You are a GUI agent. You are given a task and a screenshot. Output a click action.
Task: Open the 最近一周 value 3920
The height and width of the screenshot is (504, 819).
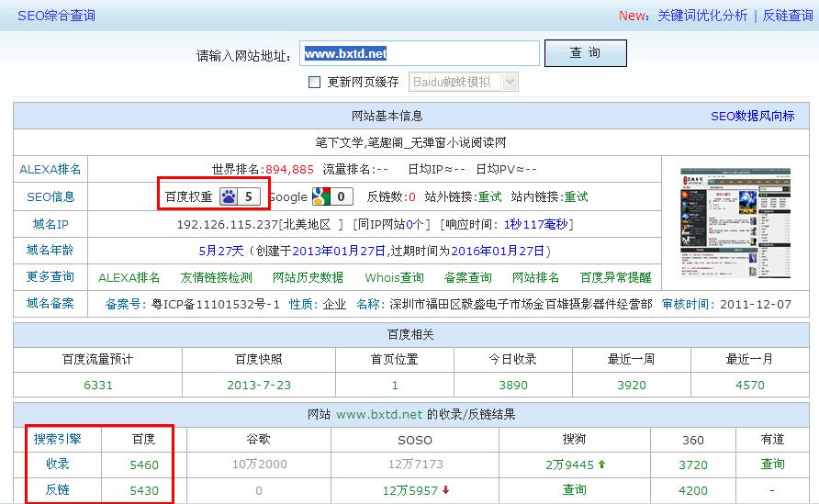(632, 386)
